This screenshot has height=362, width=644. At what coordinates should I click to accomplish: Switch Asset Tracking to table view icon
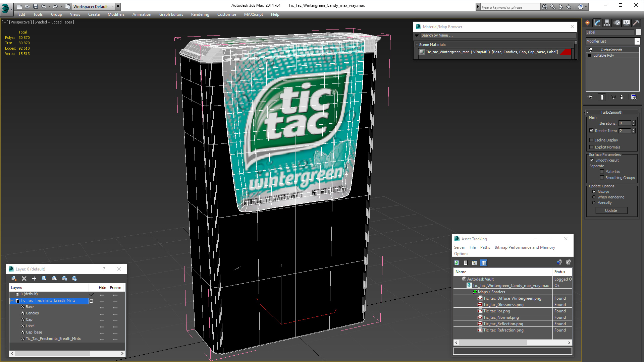coord(484,263)
